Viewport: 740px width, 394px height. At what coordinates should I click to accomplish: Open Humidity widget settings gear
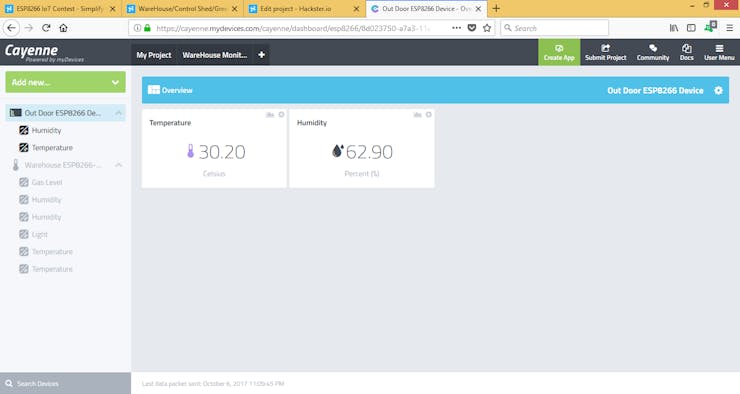(429, 115)
